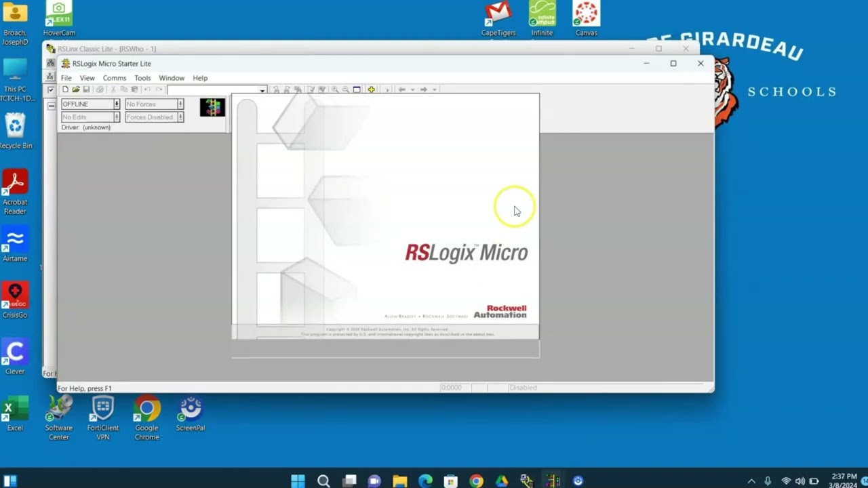Click RSLinx RSWho network icon behind RSLogix window

(50, 77)
